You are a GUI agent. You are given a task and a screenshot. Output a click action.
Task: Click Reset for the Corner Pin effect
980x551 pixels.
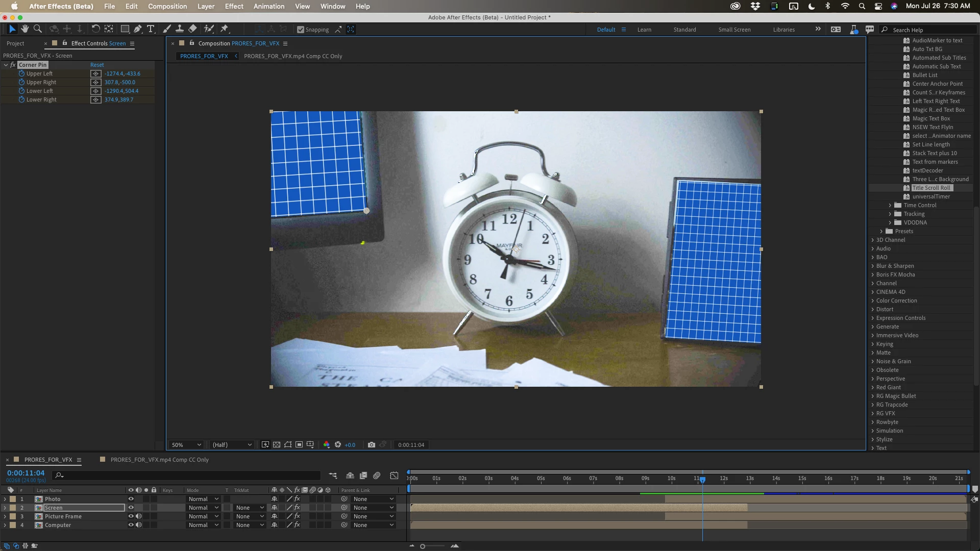(x=97, y=65)
